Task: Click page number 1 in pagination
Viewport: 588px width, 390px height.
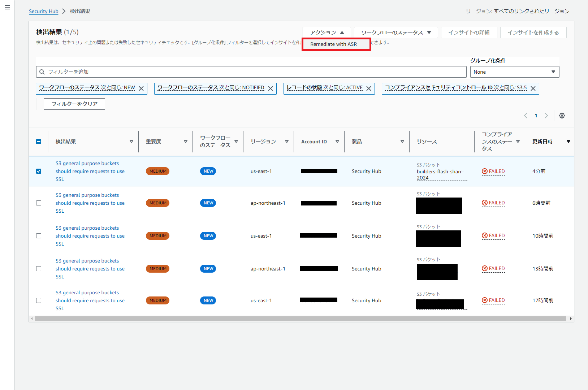Action: tap(536, 116)
